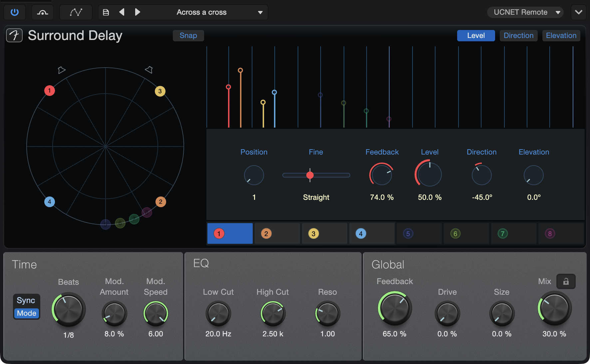Click the Low Cut knob

point(218,313)
